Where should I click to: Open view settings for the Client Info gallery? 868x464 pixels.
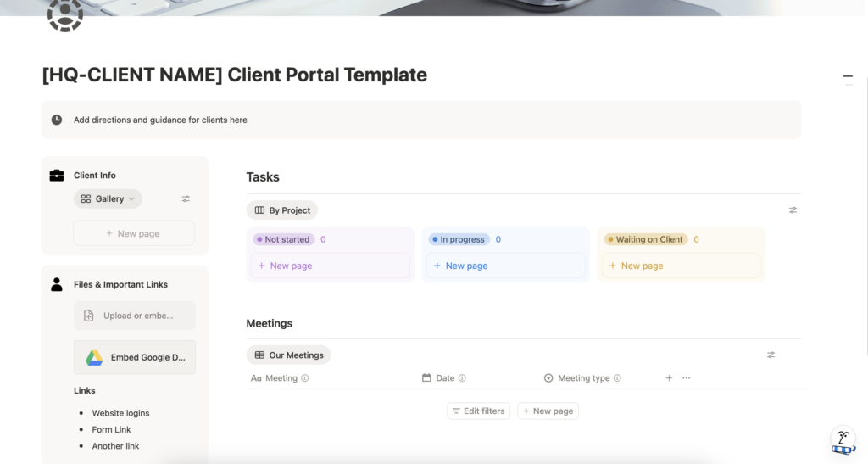pos(186,198)
